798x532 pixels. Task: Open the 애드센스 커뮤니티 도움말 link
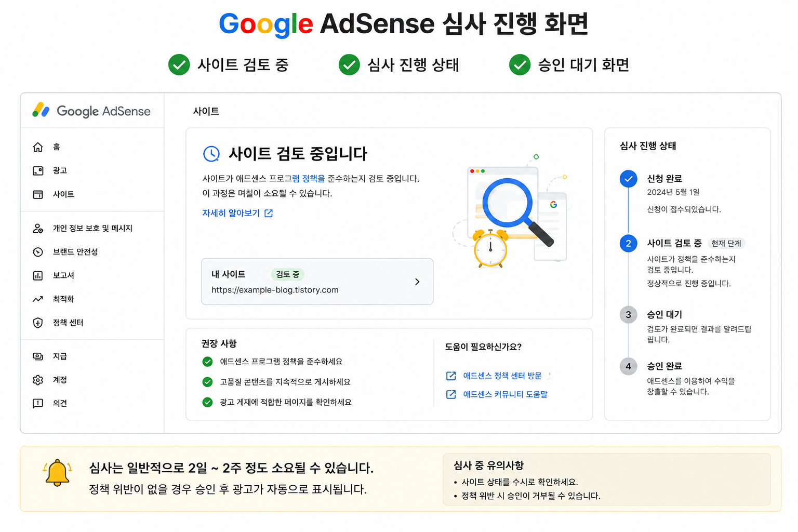pyautogui.click(x=506, y=394)
